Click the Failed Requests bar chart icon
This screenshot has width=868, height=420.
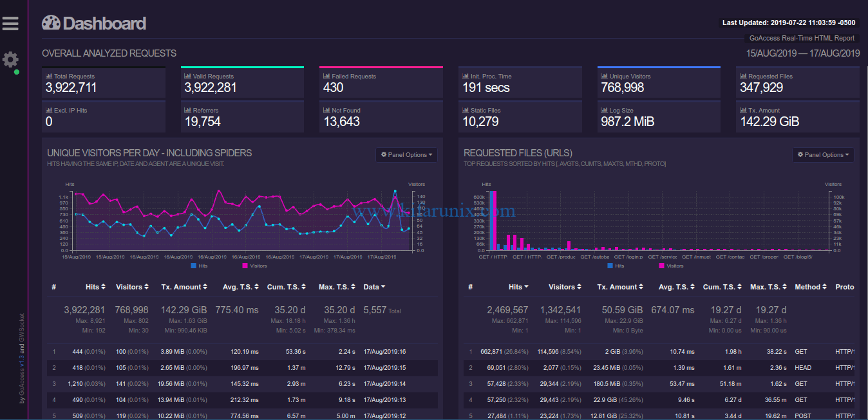(326, 77)
